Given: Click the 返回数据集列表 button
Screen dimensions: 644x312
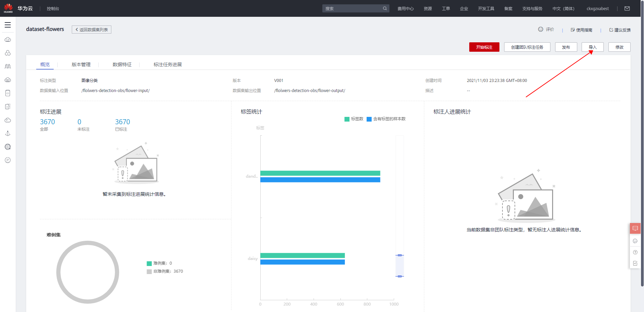Looking at the screenshot, I should (x=92, y=30).
